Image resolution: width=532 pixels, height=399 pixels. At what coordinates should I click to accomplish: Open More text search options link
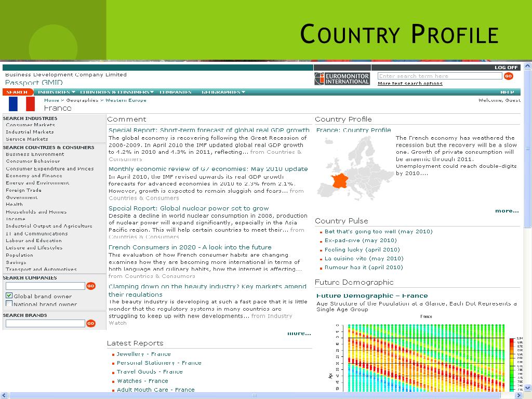point(410,84)
